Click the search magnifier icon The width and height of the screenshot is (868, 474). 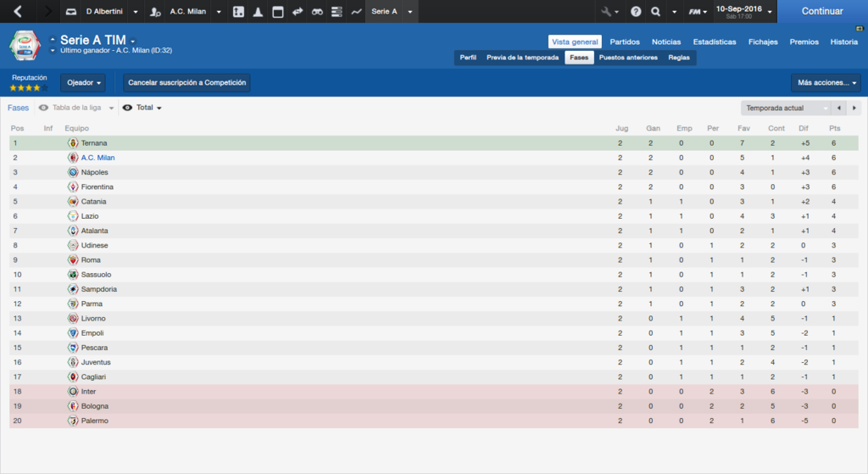click(655, 12)
